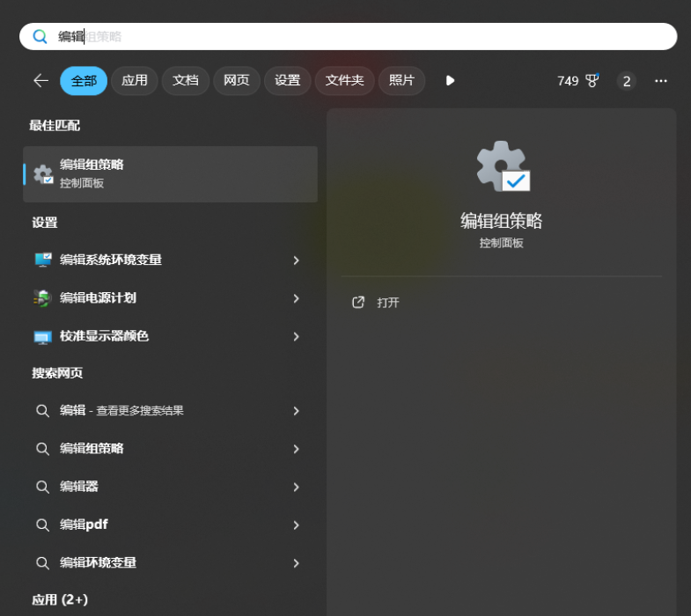The image size is (691, 616).
Task: Click search icon beside 编辑器 suggestion
Action: click(42, 487)
